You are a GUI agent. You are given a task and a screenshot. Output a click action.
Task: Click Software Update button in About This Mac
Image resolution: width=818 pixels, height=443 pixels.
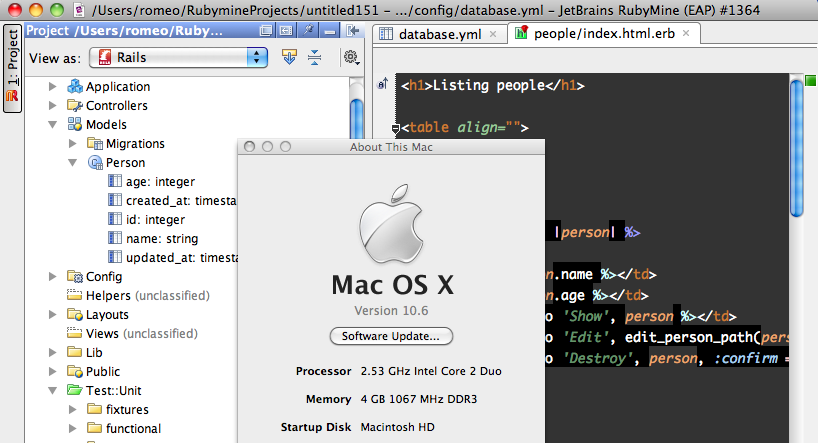coord(391,336)
